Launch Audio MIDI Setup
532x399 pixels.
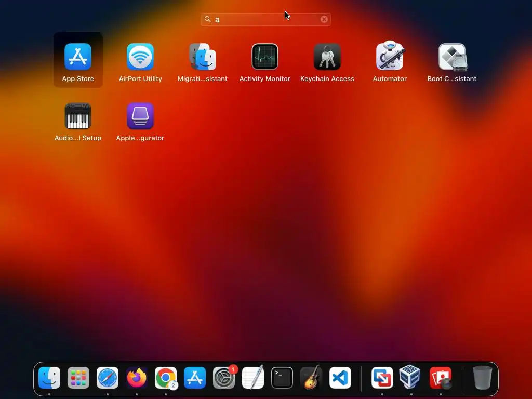coord(78,116)
